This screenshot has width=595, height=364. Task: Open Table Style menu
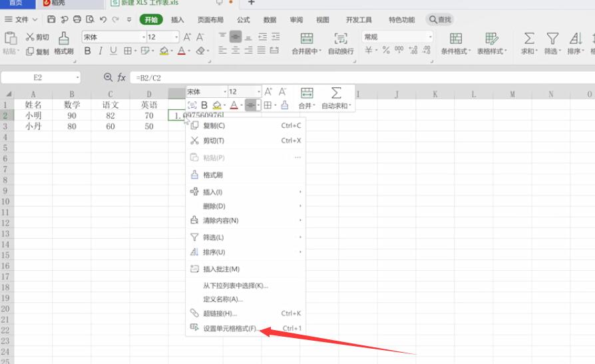[x=492, y=43]
